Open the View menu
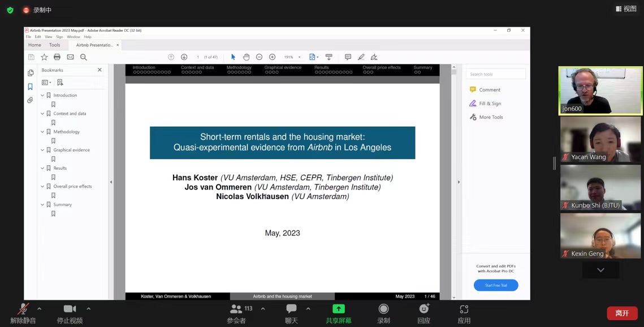The image size is (644, 327). point(49,37)
